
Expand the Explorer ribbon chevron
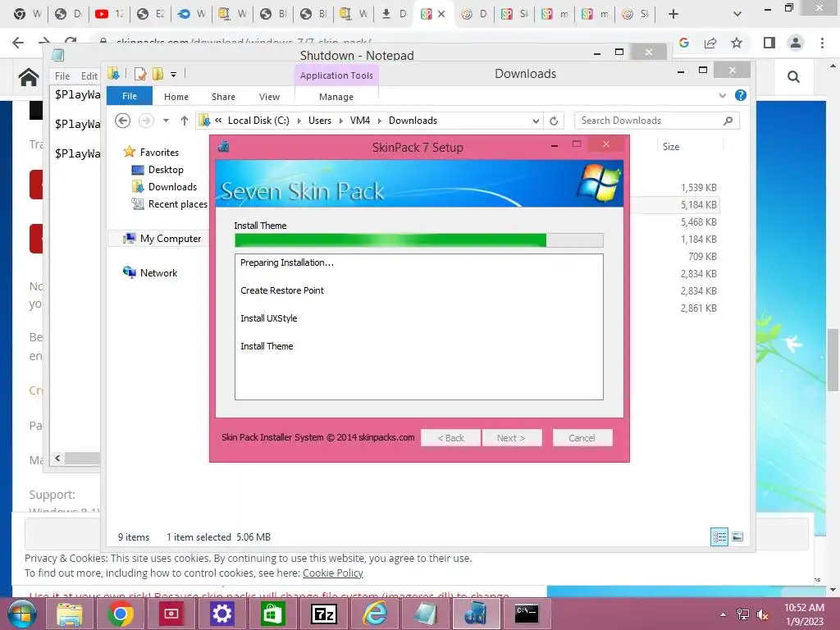(x=723, y=95)
